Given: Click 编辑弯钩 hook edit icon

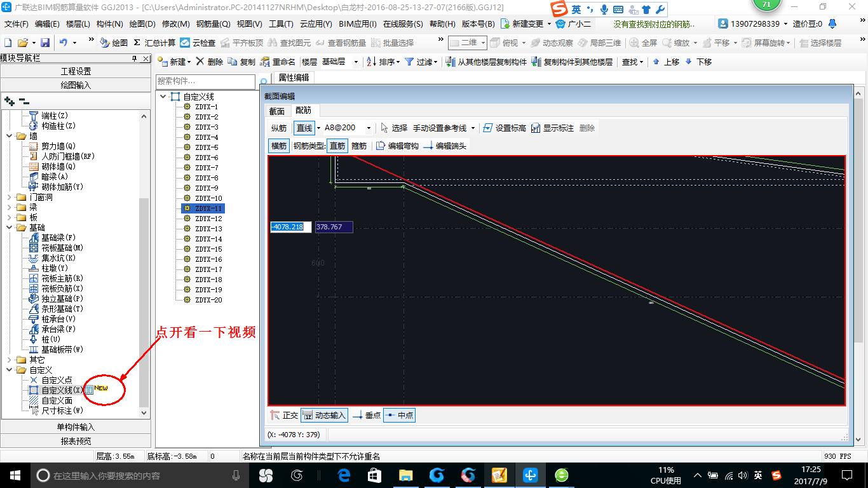Looking at the screenshot, I should coord(381,146).
